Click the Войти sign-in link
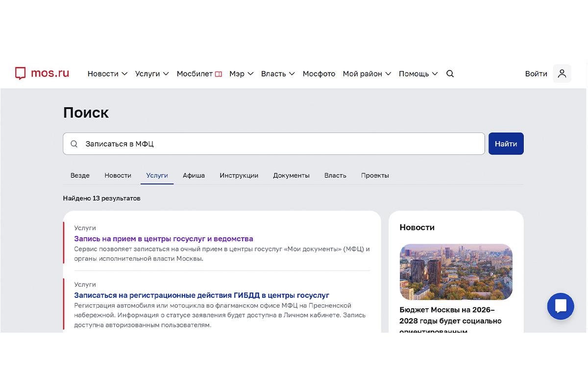This screenshot has height=392, width=588. 536,73
